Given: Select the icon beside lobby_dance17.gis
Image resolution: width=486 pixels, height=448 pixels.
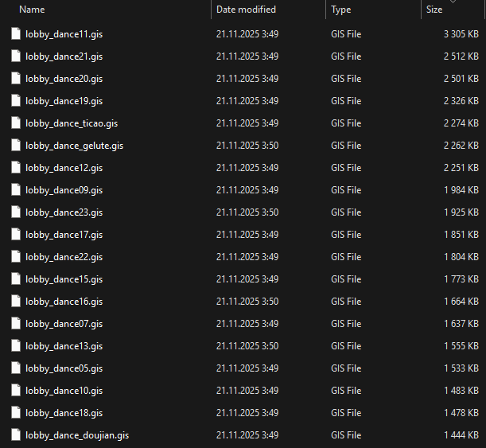Looking at the screenshot, I should point(16,235).
